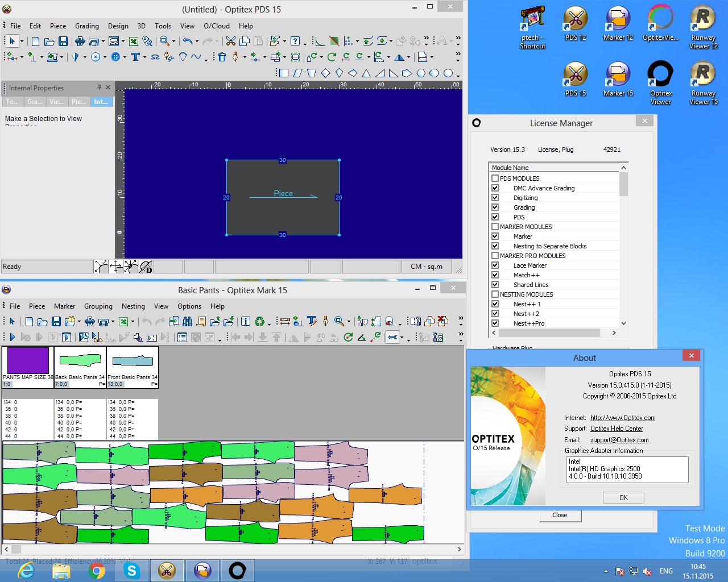Uncheck the Lace Marker checkbox

point(495,265)
